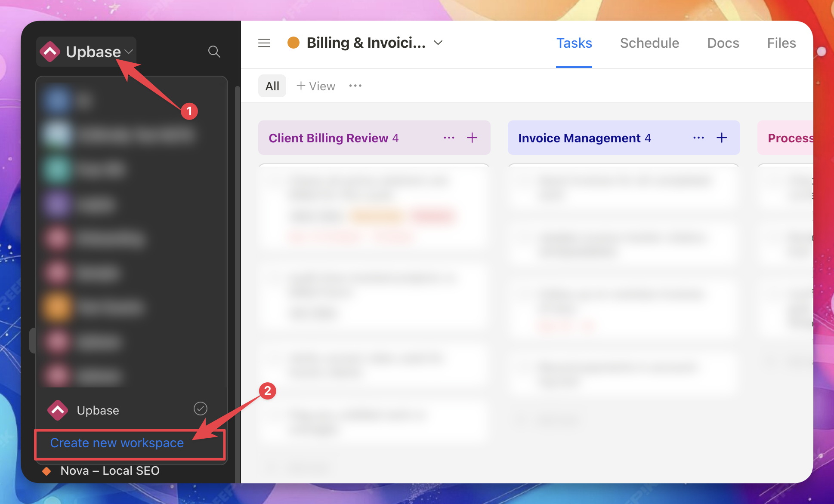Image resolution: width=834 pixels, height=504 pixels.
Task: Go to the Docs tab
Action: [723, 43]
